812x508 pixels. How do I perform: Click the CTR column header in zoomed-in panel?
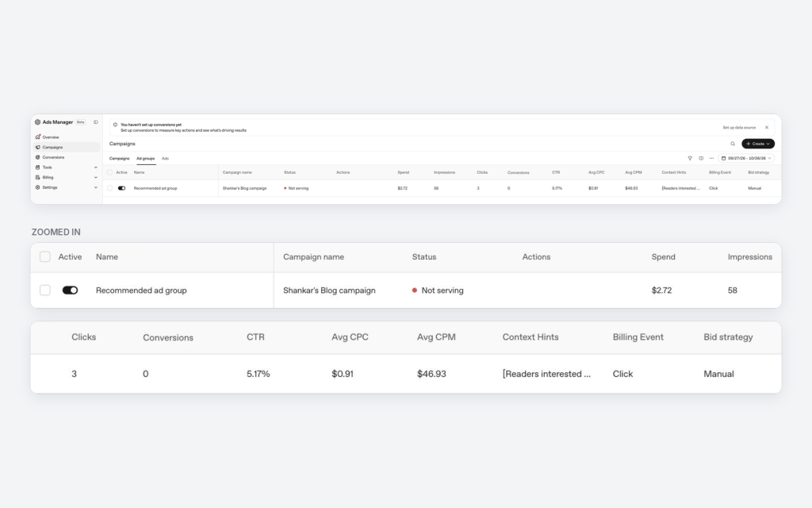click(255, 337)
